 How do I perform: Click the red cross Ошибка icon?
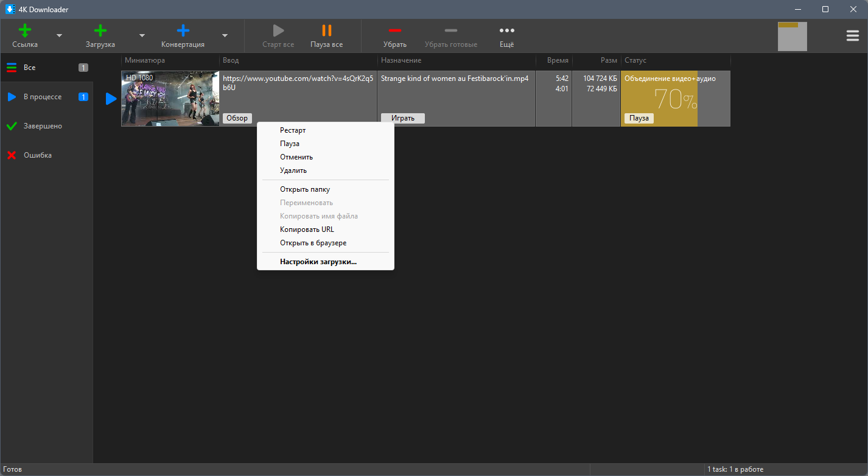(x=12, y=155)
